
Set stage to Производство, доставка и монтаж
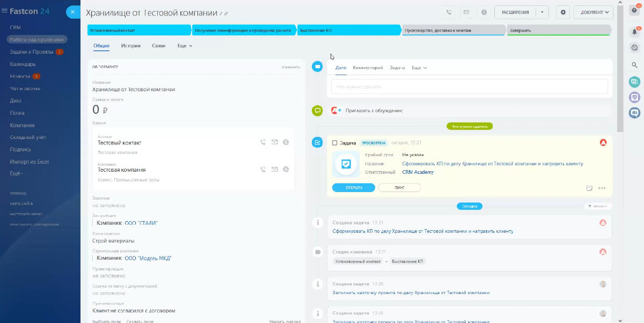[453, 30]
